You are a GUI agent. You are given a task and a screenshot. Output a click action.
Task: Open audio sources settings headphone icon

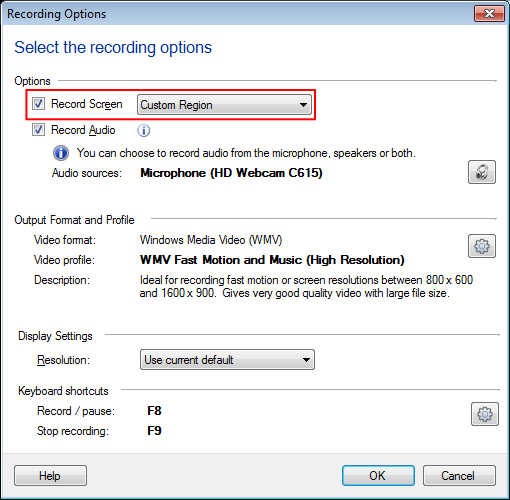point(482,172)
